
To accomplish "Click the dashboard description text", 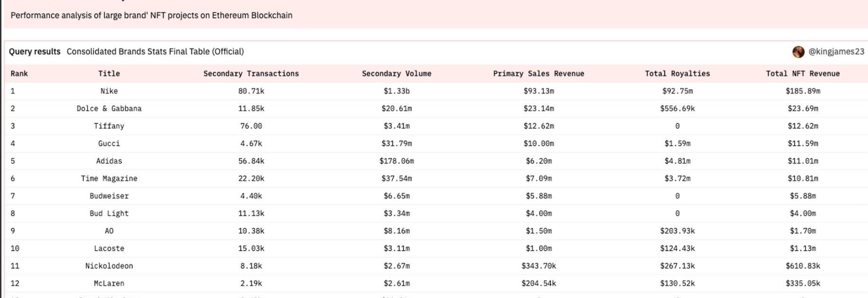I will (151, 16).
